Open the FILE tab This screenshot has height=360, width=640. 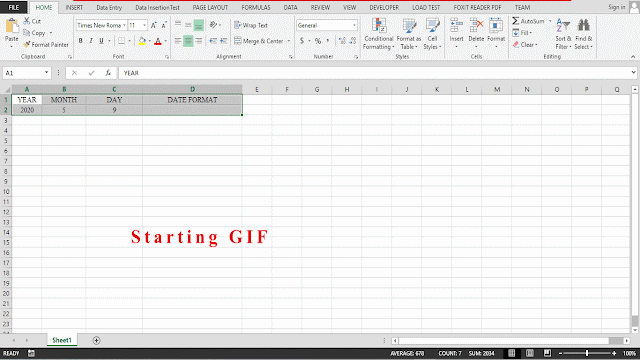(x=13, y=7)
